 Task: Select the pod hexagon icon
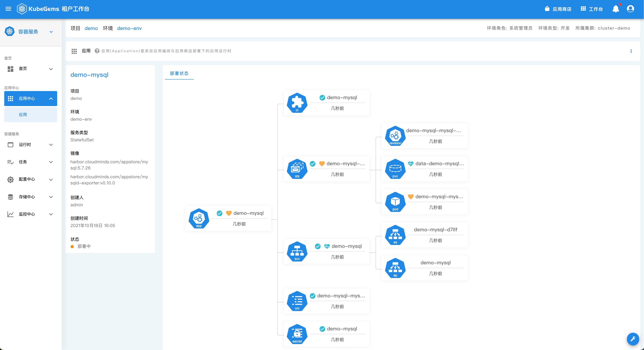pos(395,202)
